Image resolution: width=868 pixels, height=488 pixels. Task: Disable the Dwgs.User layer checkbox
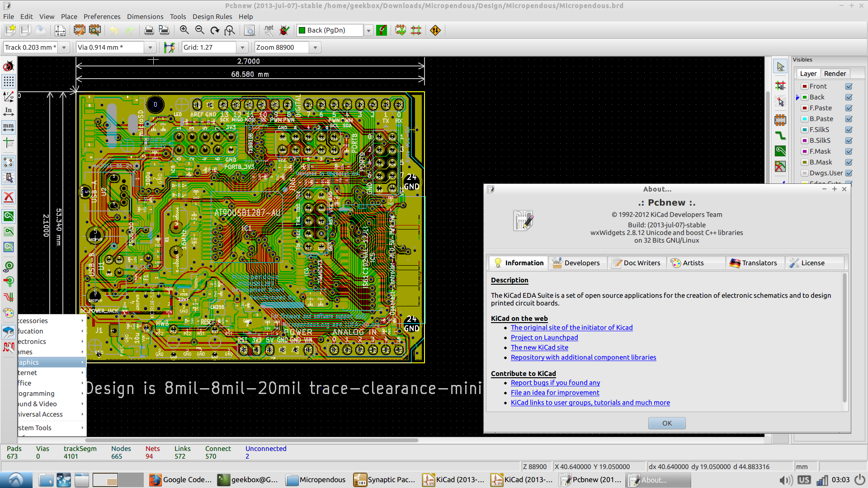tap(849, 173)
